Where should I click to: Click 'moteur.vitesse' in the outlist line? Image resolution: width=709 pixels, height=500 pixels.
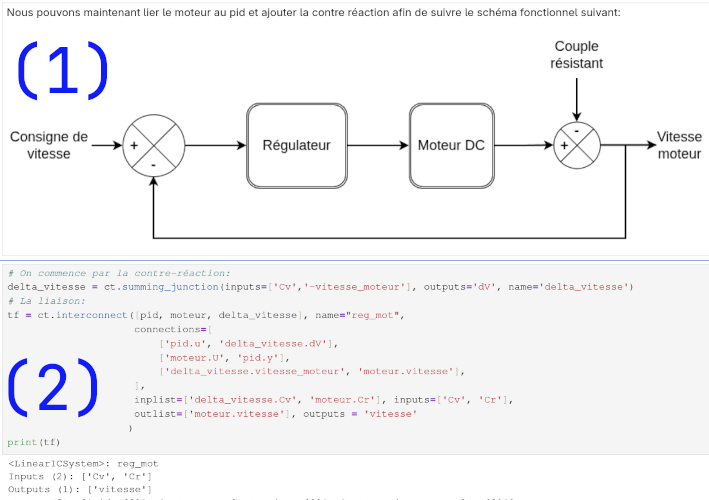coord(236,414)
